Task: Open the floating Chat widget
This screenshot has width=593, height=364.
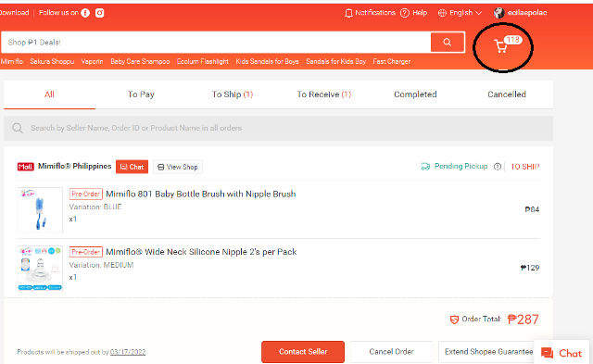Action: point(561,353)
